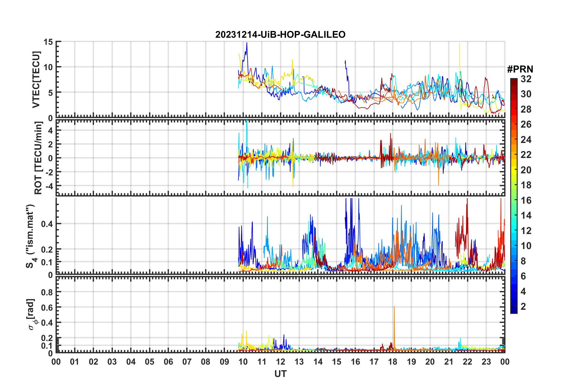The width and height of the screenshot is (561, 392).
Task: Click the #PRN colorbar title
Action: click(x=520, y=69)
